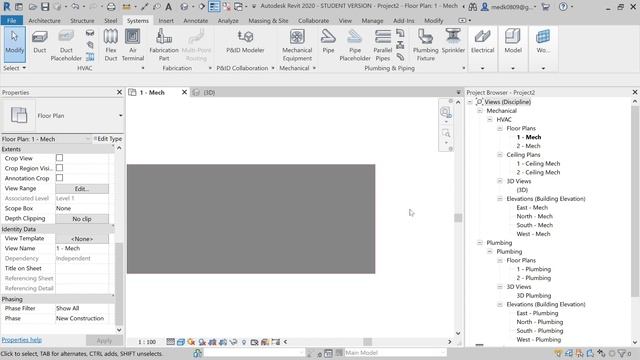The image size is (640, 360).
Task: Open the Floor Plan: 1 - Mech instance dropdown
Action: (x=88, y=139)
